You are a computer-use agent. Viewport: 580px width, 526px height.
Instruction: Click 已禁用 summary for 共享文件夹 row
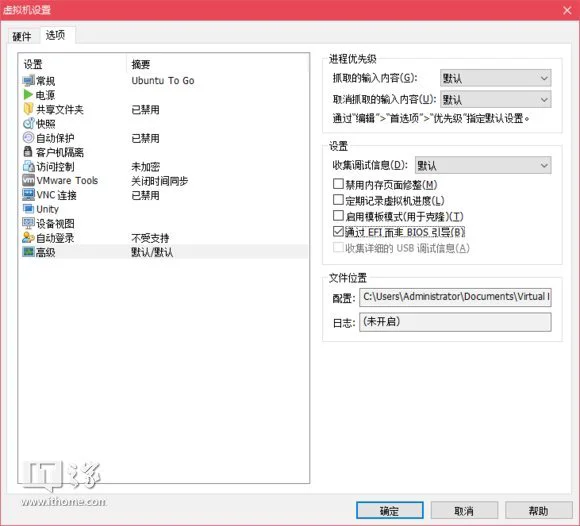coord(145,109)
